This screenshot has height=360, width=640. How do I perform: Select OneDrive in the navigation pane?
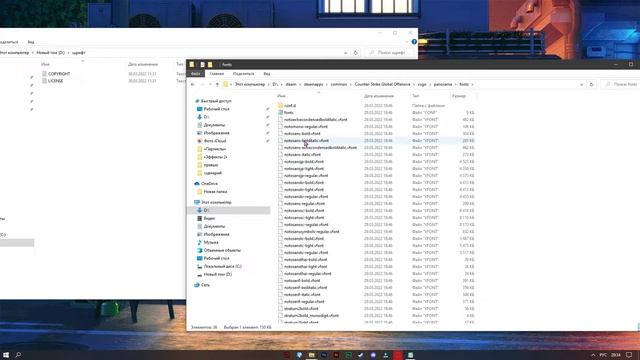[209, 184]
